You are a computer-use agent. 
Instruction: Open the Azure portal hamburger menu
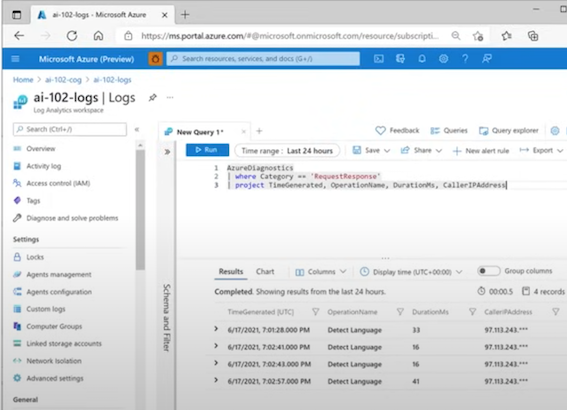coord(15,59)
